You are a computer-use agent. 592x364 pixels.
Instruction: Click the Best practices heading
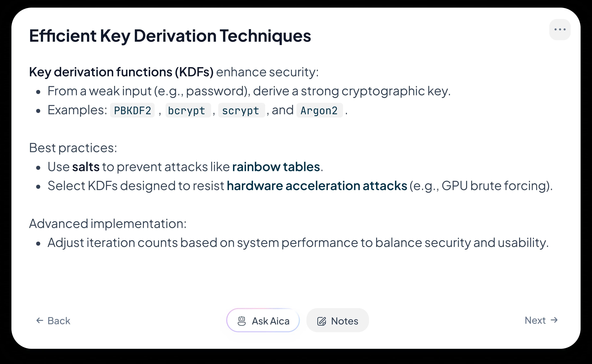pyautogui.click(x=73, y=148)
